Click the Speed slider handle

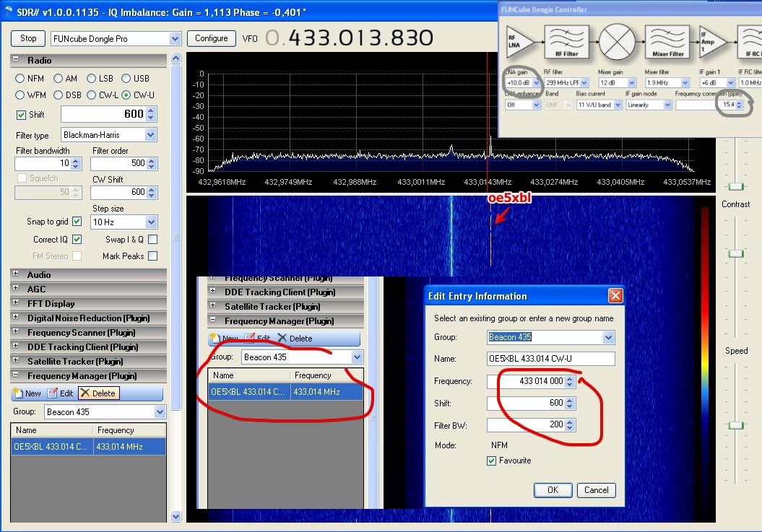click(736, 425)
